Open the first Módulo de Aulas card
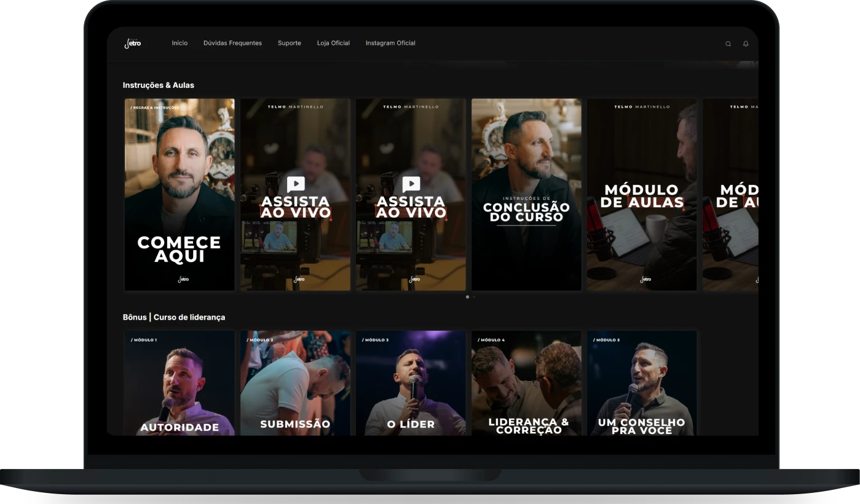The width and height of the screenshot is (860, 504). point(642,194)
